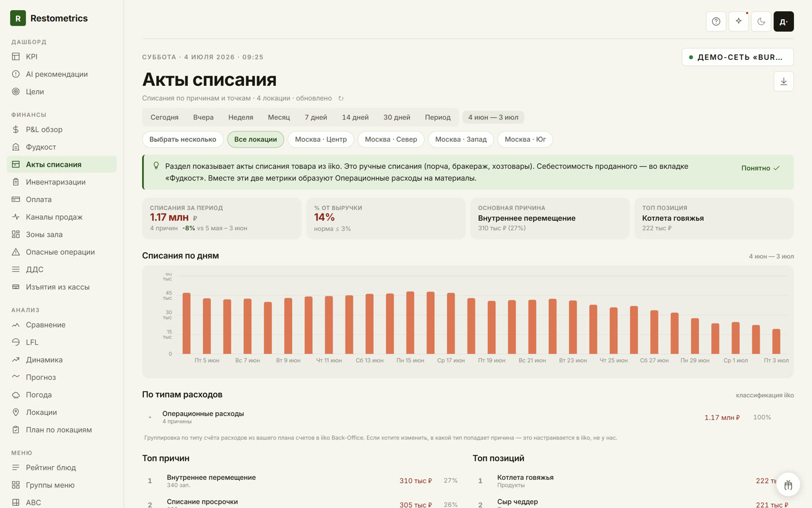The image size is (812, 508).
Task: Enable Выбрать несколько multi-select chip
Action: (x=183, y=139)
